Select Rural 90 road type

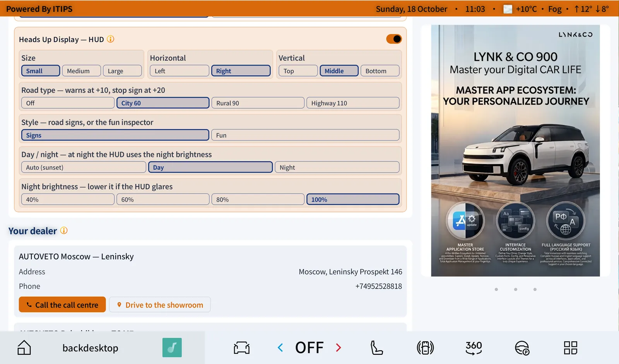(x=258, y=103)
